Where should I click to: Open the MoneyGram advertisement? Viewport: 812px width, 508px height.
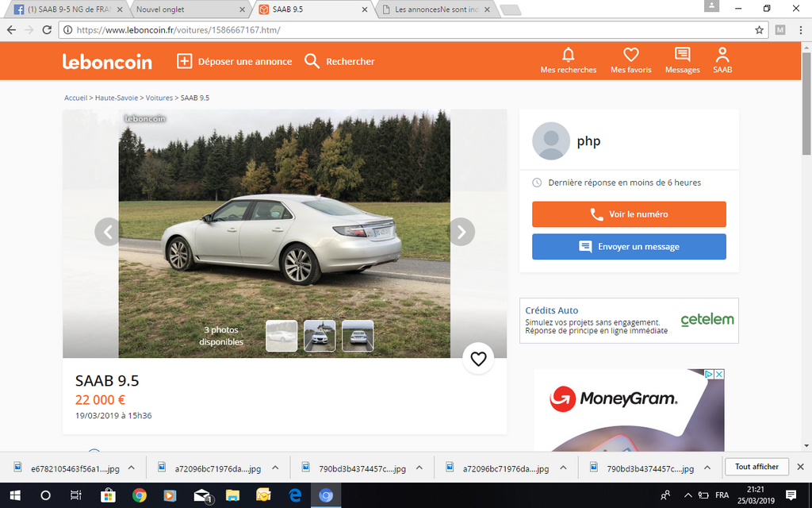tap(629, 410)
